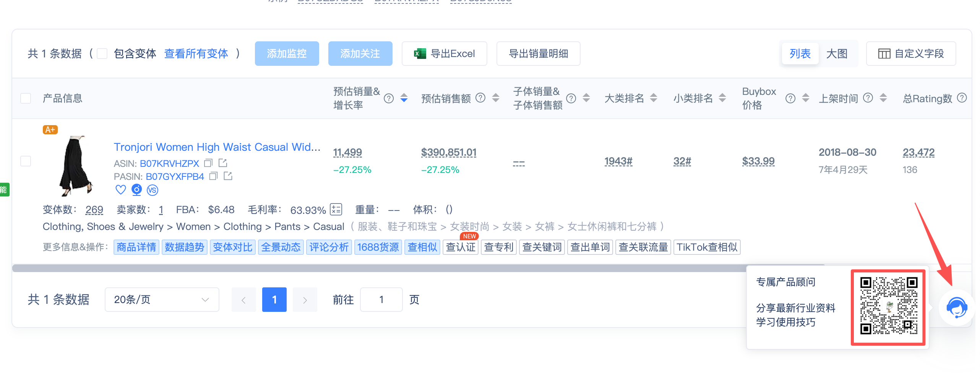The image size is (980, 388).
Task: Copy the ASIN B07KRVHZPX
Action: tap(208, 163)
